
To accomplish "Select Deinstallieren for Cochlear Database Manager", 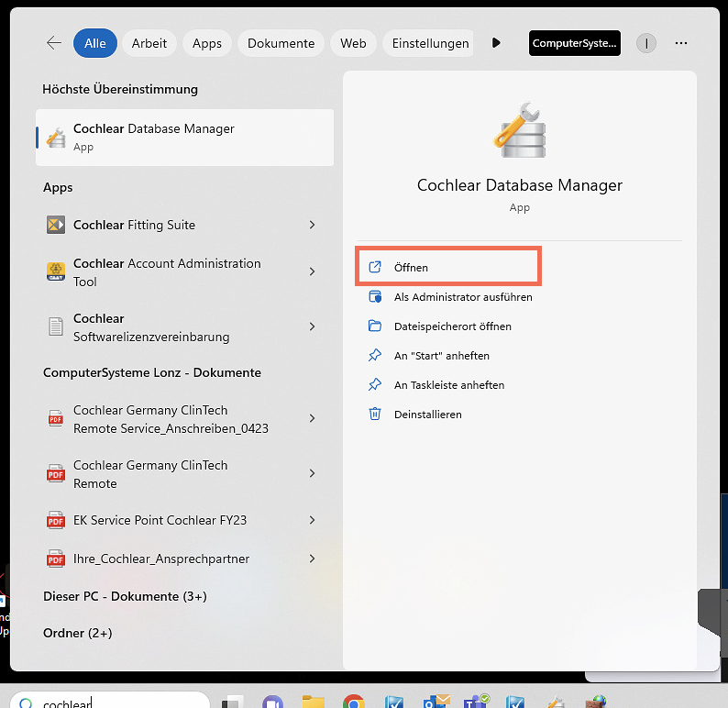I will tap(427, 415).
